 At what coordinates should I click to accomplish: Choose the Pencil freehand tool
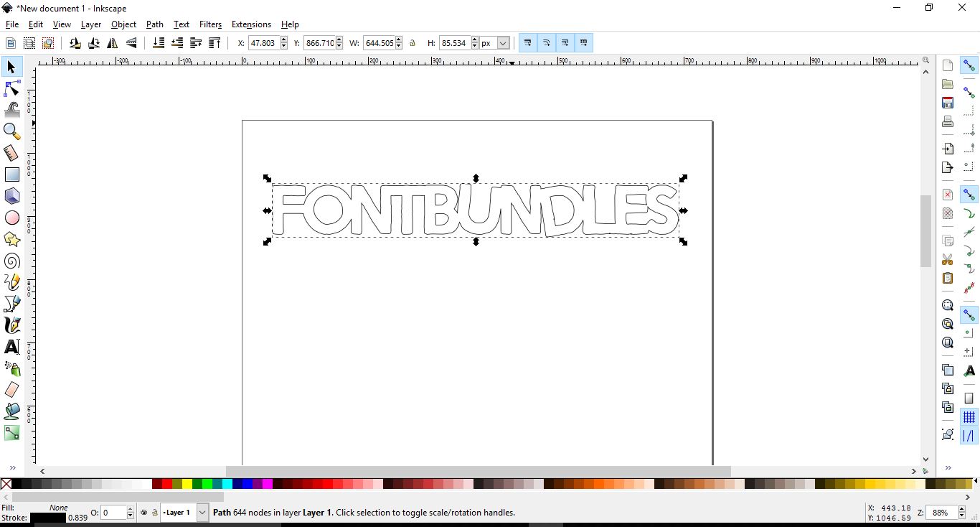click(x=12, y=282)
